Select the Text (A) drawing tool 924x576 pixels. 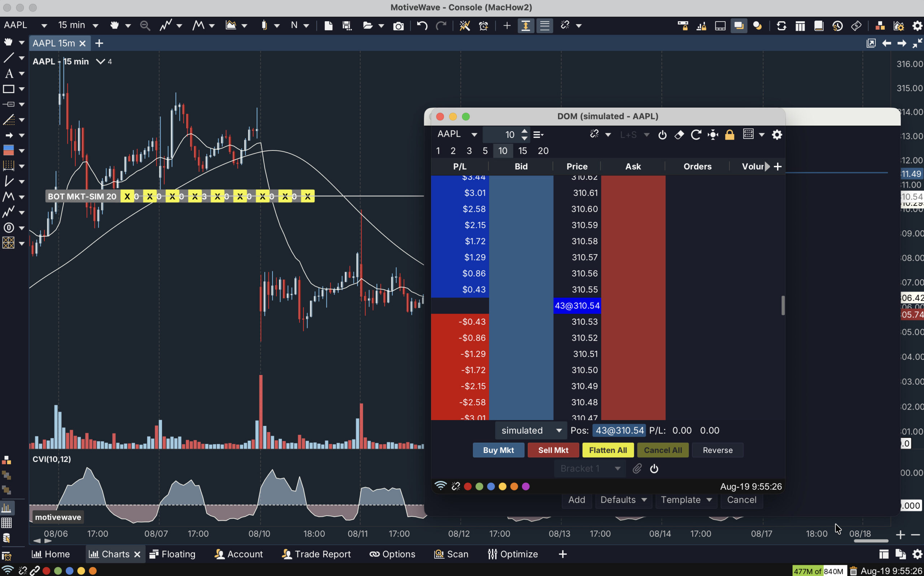[x=9, y=74]
